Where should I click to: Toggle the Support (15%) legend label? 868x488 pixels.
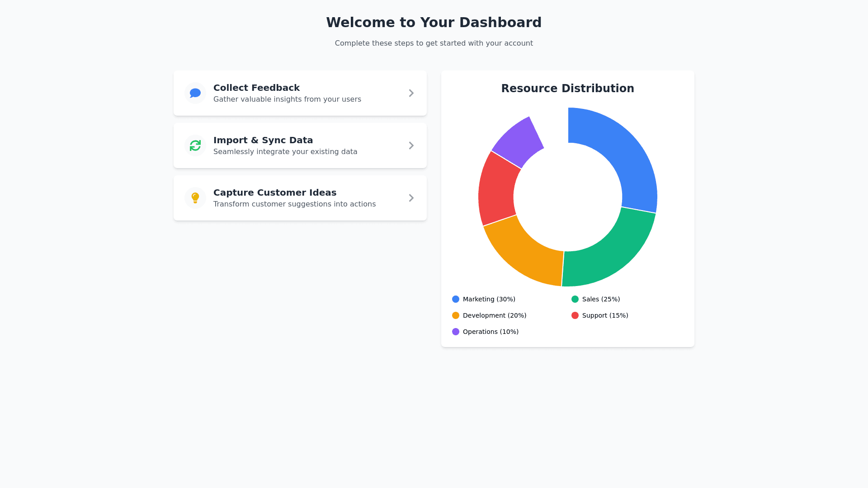[605, 315]
